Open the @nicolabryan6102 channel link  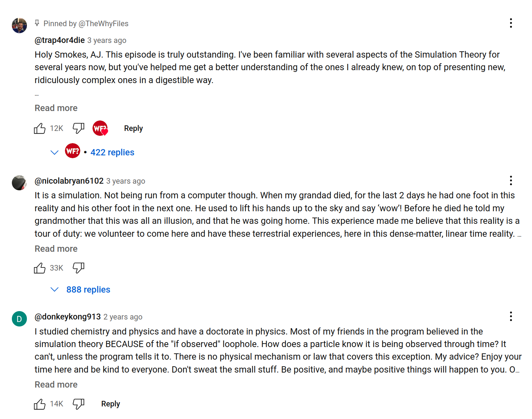[69, 181]
